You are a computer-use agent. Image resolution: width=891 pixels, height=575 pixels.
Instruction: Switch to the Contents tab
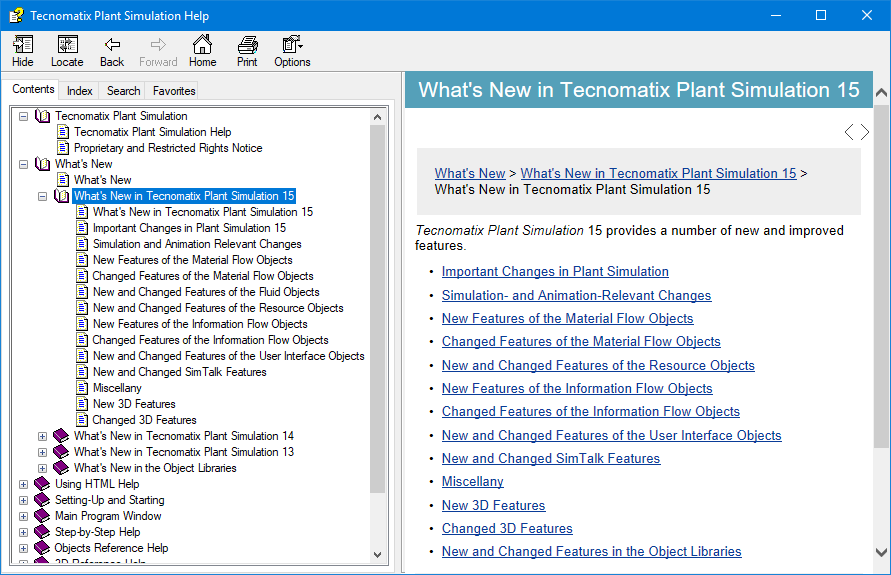tap(34, 89)
